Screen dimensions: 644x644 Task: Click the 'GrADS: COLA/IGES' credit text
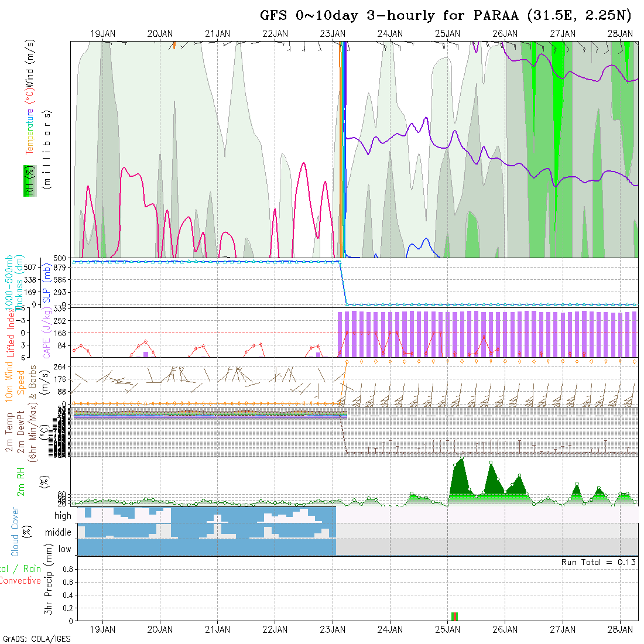pos(36,638)
